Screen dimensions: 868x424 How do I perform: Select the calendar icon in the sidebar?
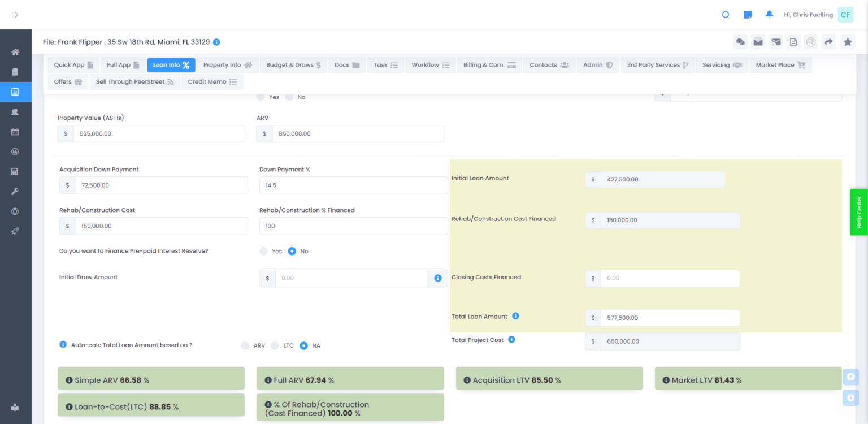tap(15, 131)
